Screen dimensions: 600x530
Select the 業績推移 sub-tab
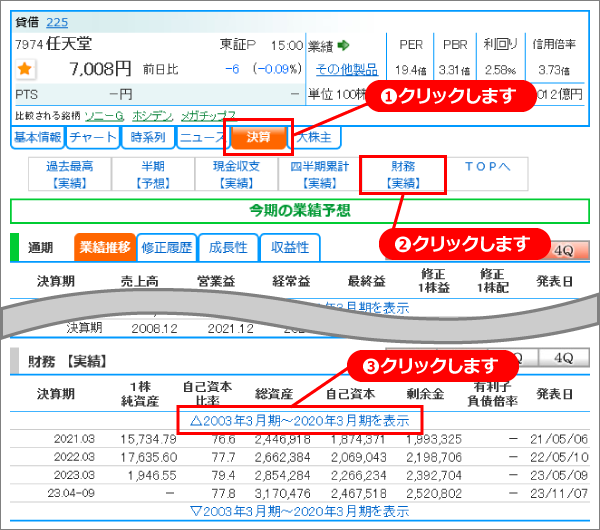pyautogui.click(x=105, y=248)
